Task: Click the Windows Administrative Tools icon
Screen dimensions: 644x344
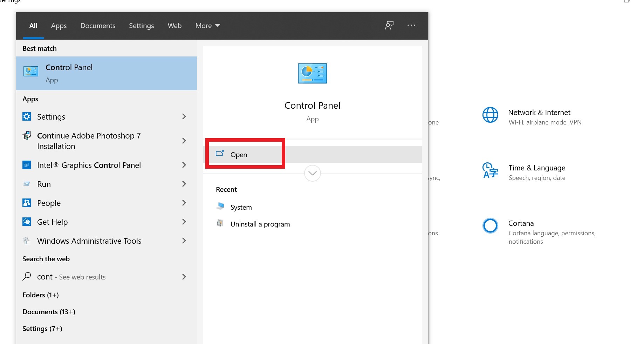Action: 27,241
